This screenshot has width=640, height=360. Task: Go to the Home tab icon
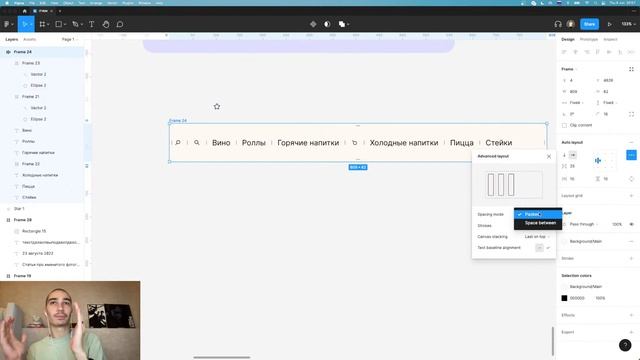(x=24, y=11)
